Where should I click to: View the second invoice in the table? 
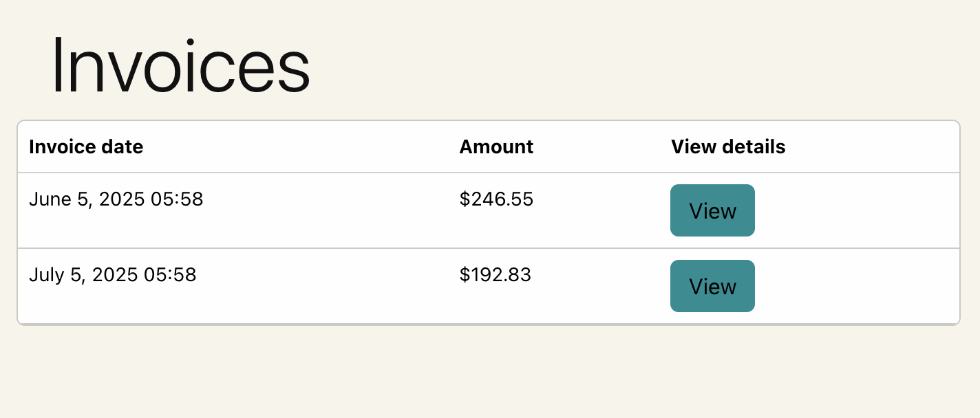(x=712, y=286)
